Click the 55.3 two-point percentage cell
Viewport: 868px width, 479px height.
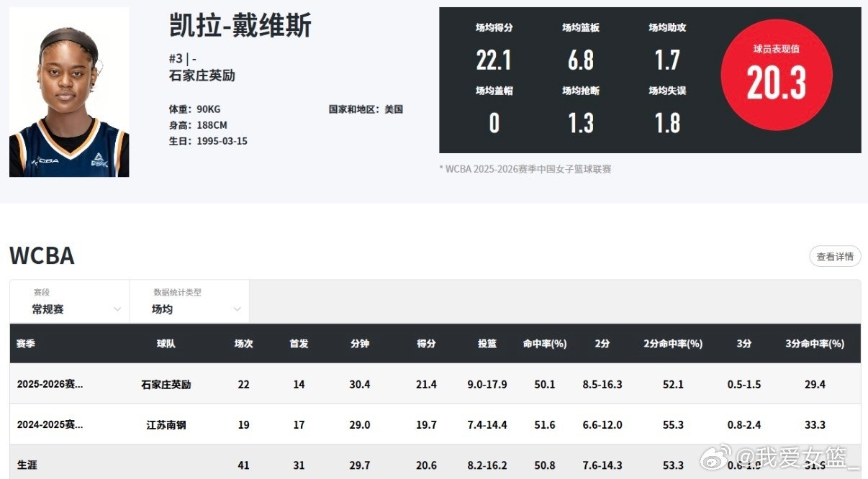[673, 424]
